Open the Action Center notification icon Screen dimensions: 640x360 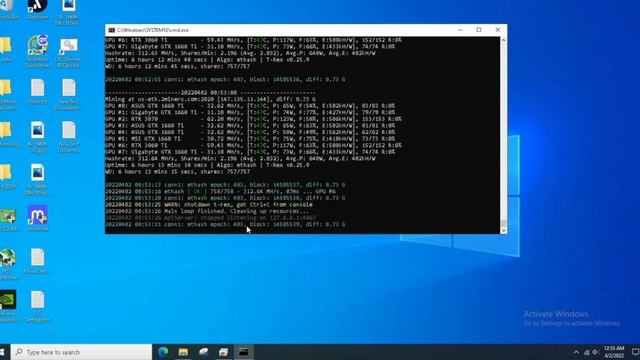[635, 352]
